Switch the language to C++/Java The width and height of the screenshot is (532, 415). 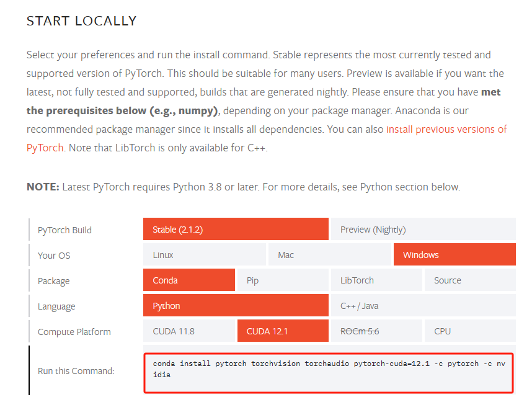pyautogui.click(x=423, y=305)
